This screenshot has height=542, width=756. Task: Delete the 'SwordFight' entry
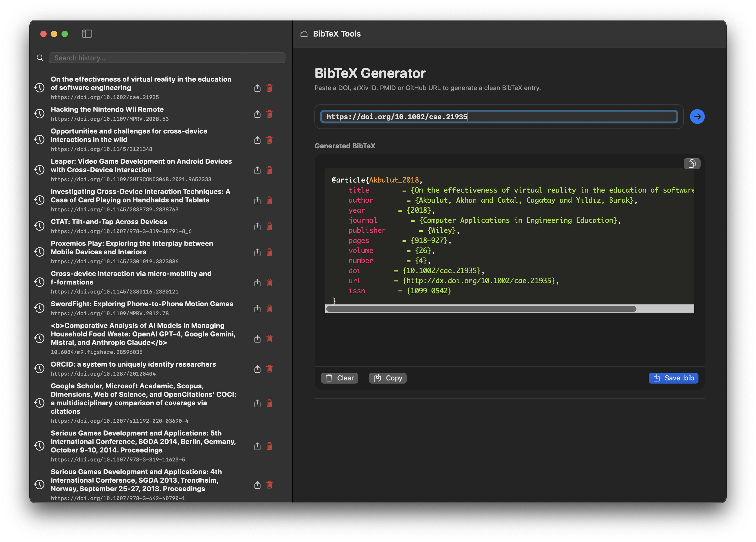[x=269, y=308]
